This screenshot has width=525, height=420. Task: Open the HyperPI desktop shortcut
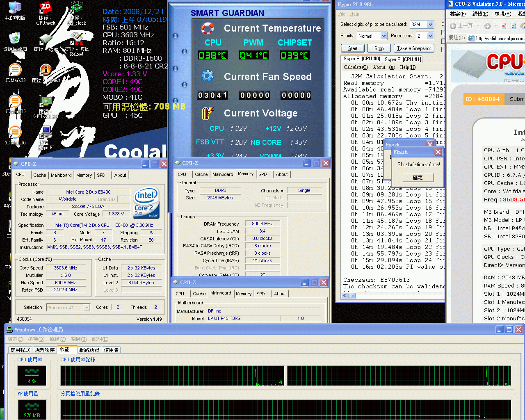(x=46, y=132)
